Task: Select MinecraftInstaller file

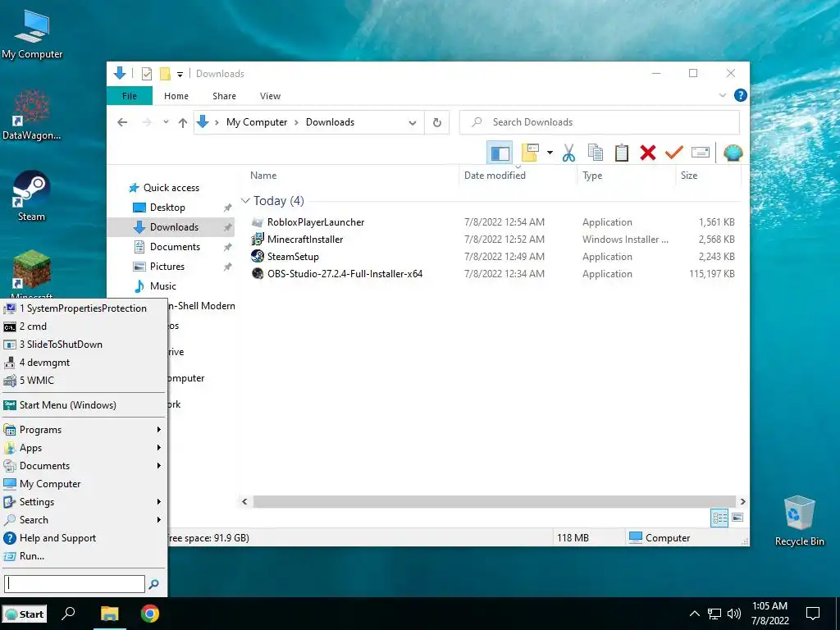Action: pyautogui.click(x=305, y=240)
